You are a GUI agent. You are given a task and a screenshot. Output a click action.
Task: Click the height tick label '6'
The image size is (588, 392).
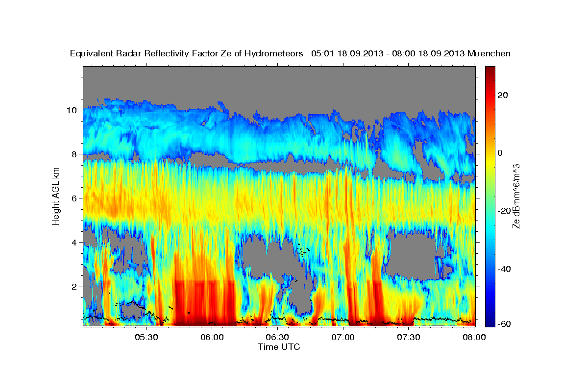pyautogui.click(x=74, y=198)
